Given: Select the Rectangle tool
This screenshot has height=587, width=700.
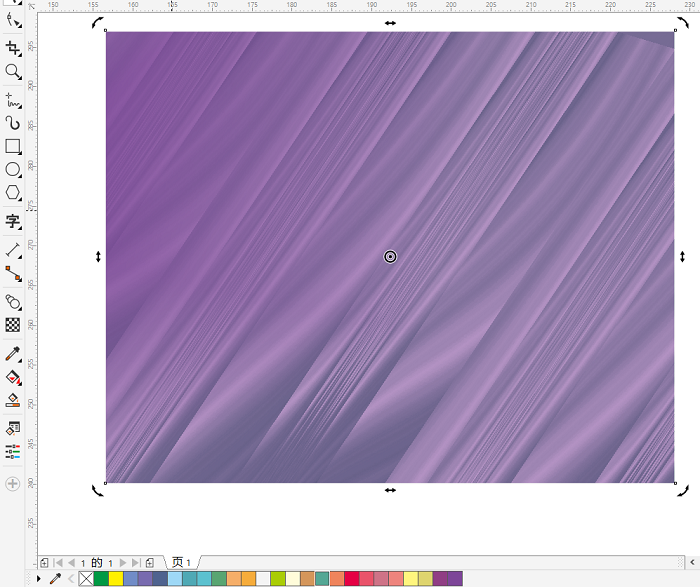Looking at the screenshot, I should 12,146.
